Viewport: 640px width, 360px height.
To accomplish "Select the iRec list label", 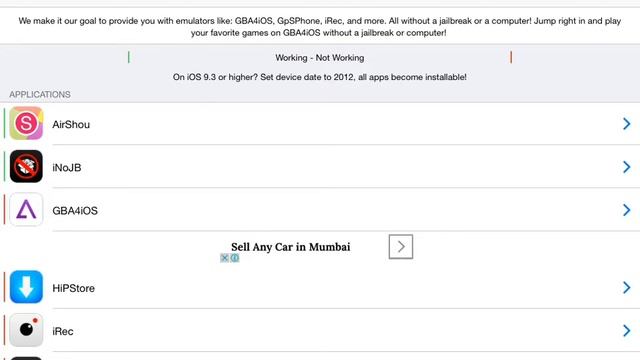I will (x=63, y=331).
